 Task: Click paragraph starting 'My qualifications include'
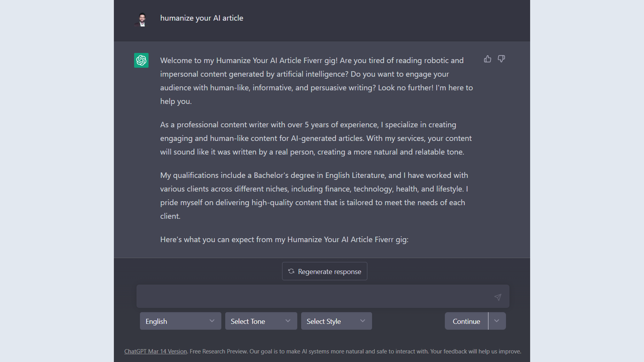314,196
